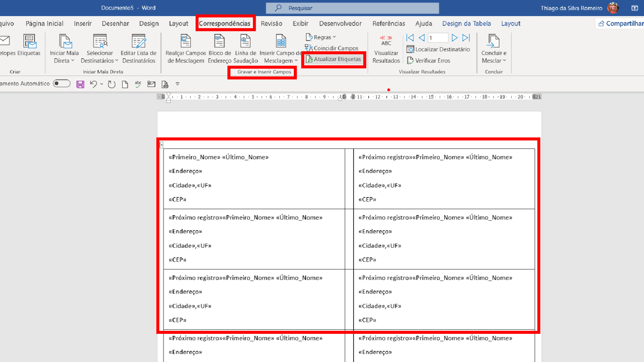The width and height of the screenshot is (644, 362).
Task: Open the Concluir e Mesclar dropdown
Action: pyautogui.click(x=494, y=49)
